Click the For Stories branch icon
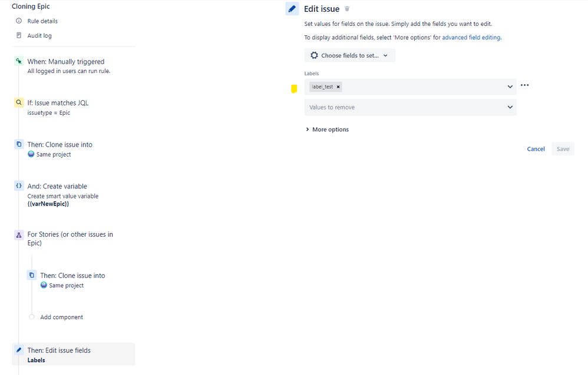 [x=19, y=235]
